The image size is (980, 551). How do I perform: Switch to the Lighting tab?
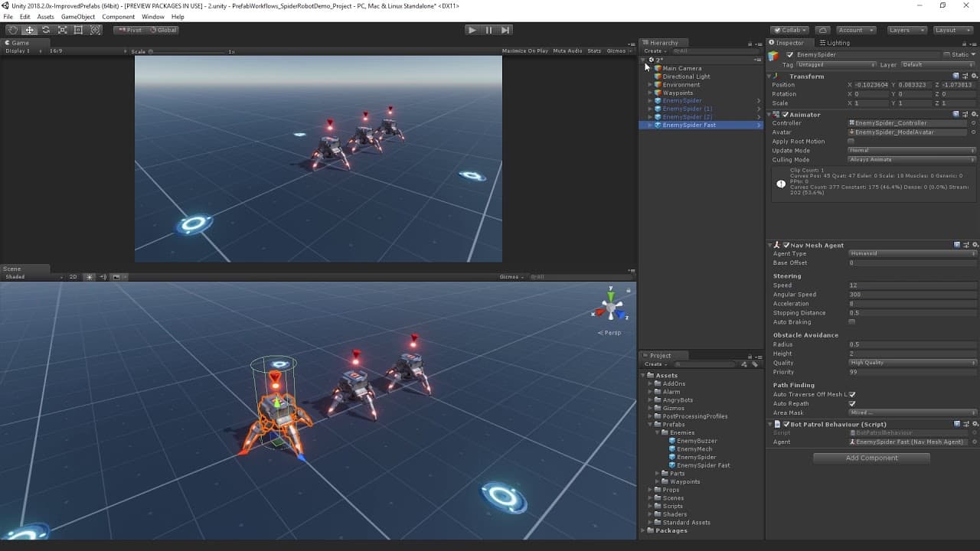point(838,43)
